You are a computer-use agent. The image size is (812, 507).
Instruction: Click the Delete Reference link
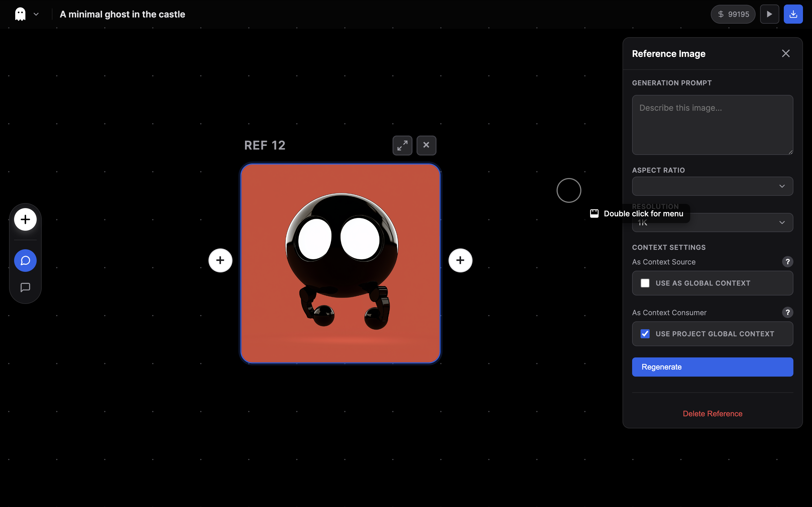[712, 413]
